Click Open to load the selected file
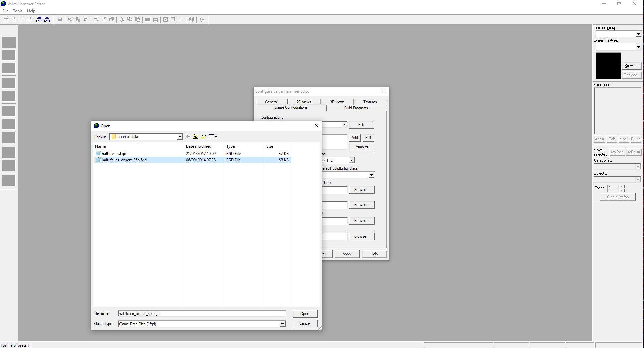 click(305, 314)
